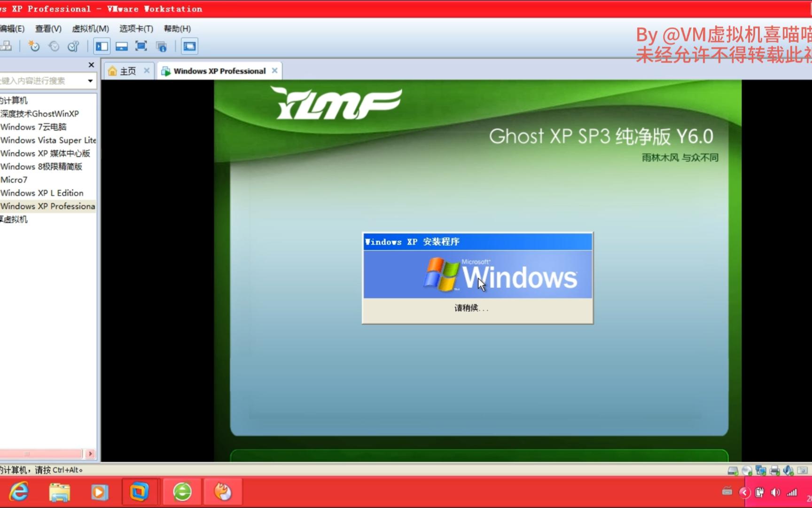Select Windows XP L Edition entry
The height and width of the screenshot is (508, 812).
(x=42, y=193)
